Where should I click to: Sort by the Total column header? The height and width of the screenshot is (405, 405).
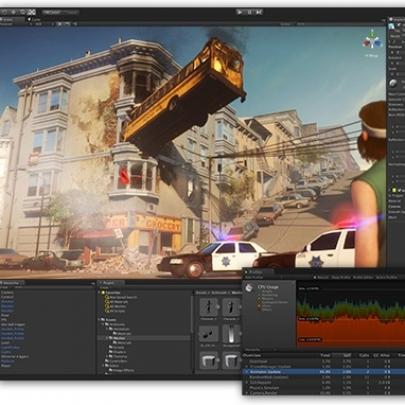[325, 356]
